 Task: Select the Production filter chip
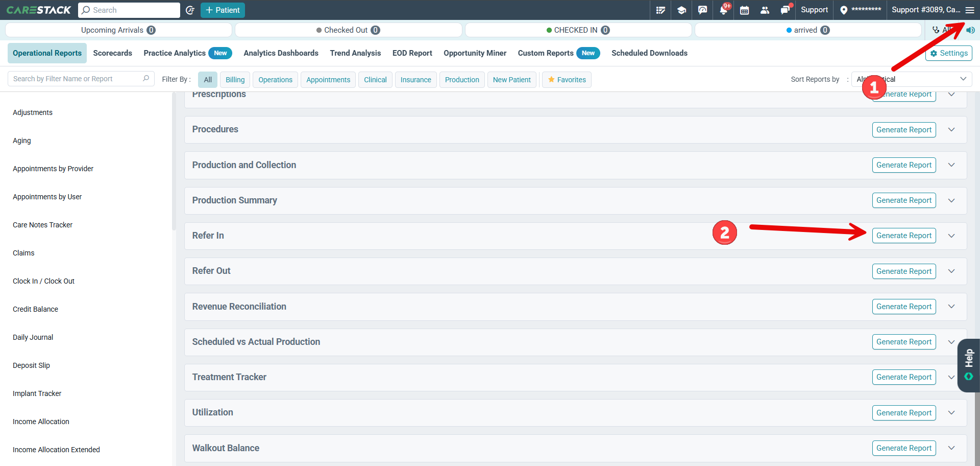[462, 80]
